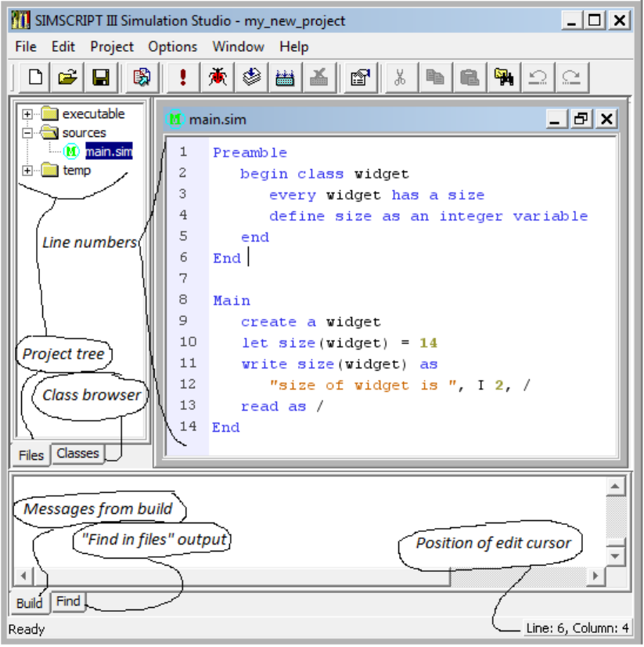Click output pane scroll up arrow

pos(615,486)
